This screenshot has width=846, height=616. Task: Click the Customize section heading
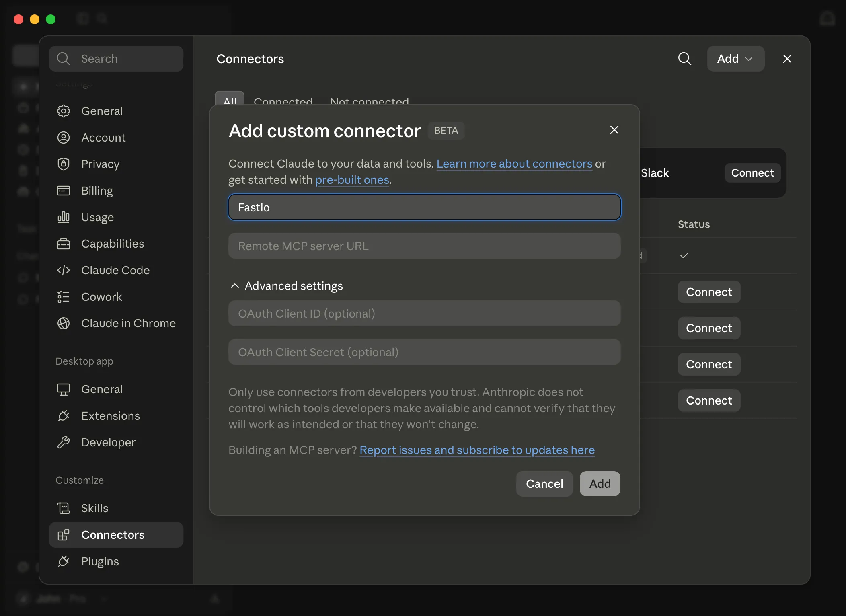(x=79, y=480)
